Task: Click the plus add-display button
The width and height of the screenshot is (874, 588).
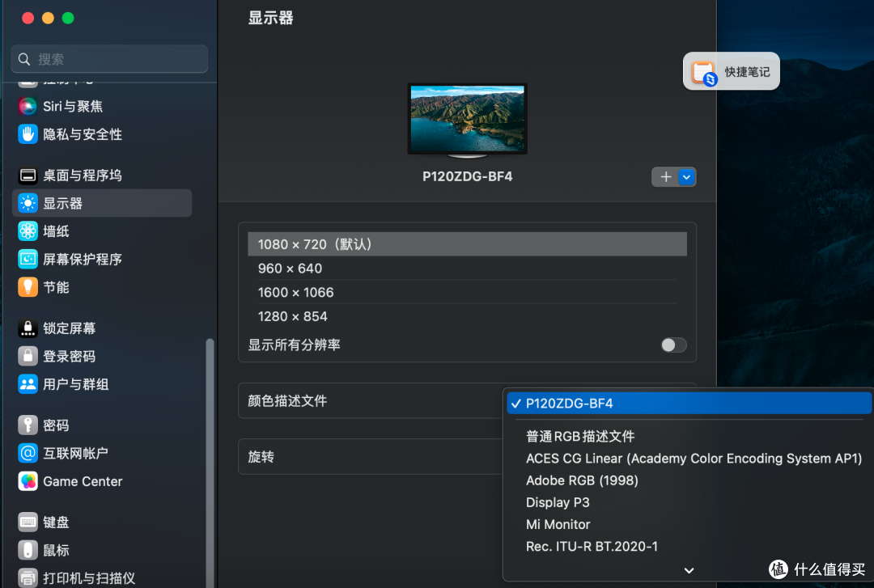Action: [665, 177]
